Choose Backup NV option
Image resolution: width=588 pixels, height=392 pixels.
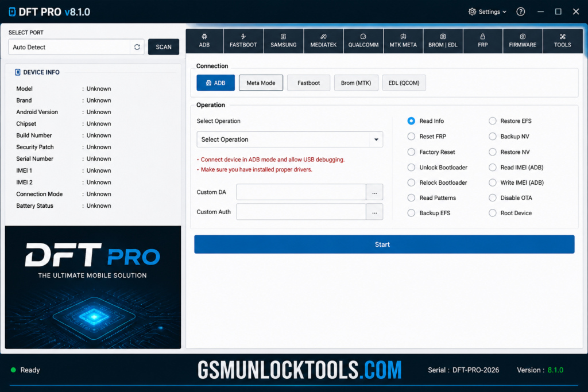tap(492, 137)
